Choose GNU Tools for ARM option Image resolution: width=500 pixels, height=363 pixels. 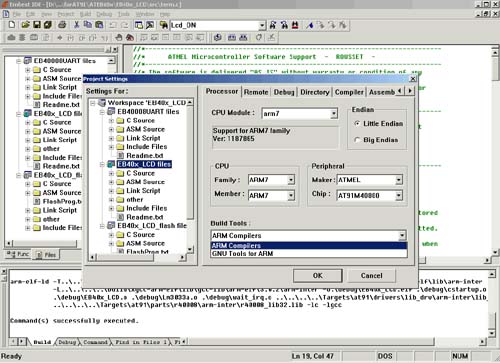[309, 254]
